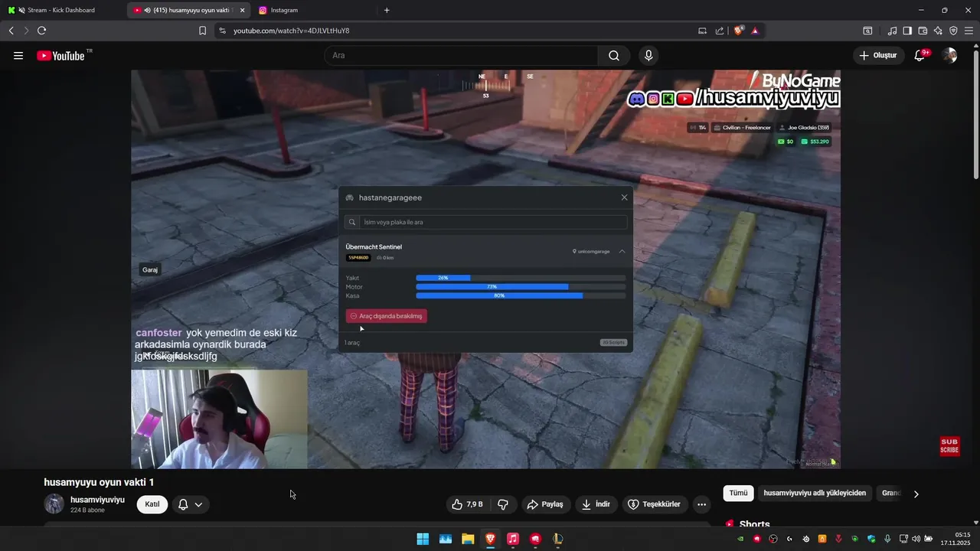
Task: Click the unicorngarage location label
Action: [x=591, y=251]
